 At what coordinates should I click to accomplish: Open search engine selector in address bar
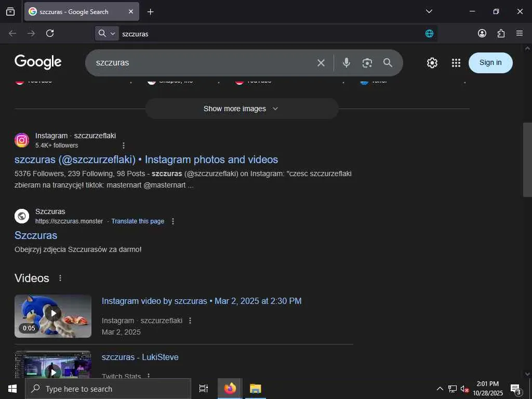[x=107, y=33]
